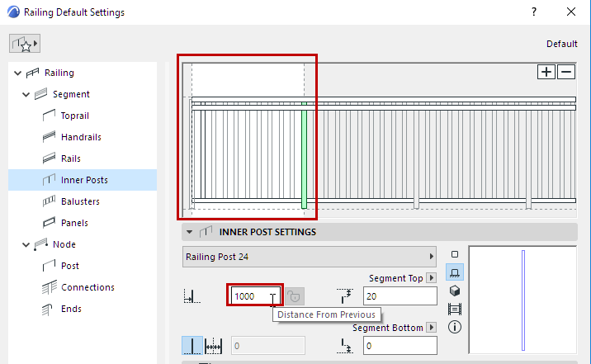Click the Balusters icon
The width and height of the screenshot is (591, 364).
[x=49, y=201]
